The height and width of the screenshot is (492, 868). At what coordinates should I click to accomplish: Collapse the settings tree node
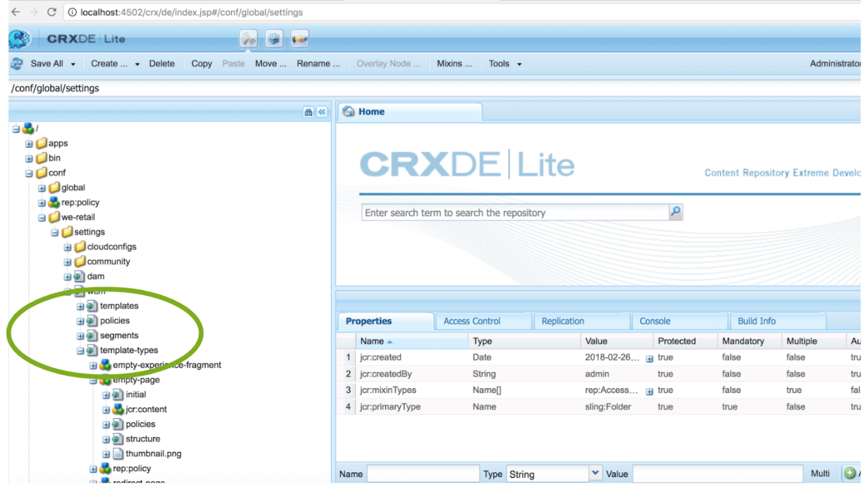55,232
